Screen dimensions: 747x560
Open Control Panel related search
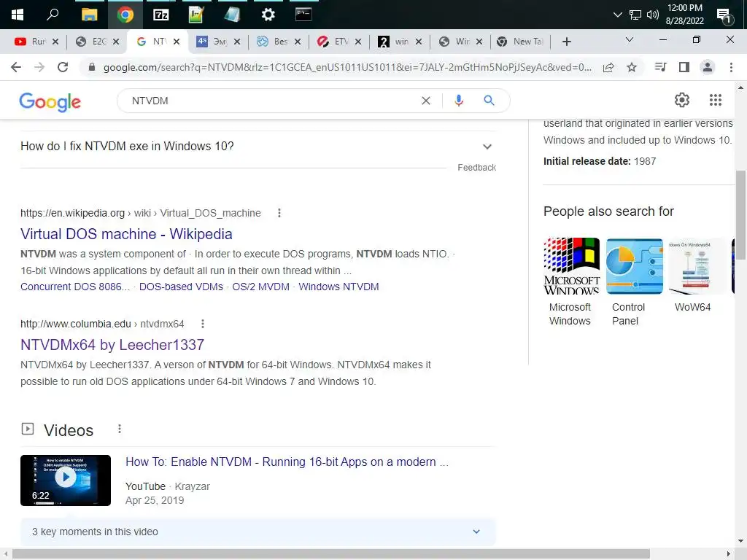click(634, 282)
